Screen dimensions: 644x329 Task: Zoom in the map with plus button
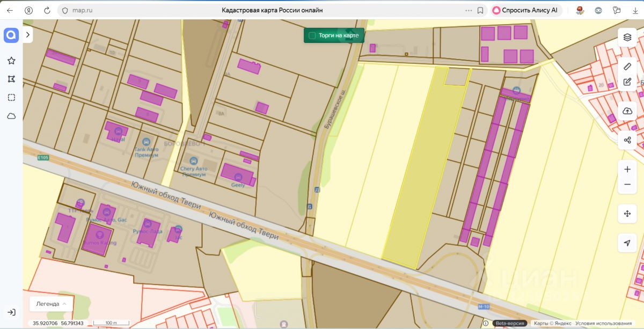pyautogui.click(x=627, y=169)
